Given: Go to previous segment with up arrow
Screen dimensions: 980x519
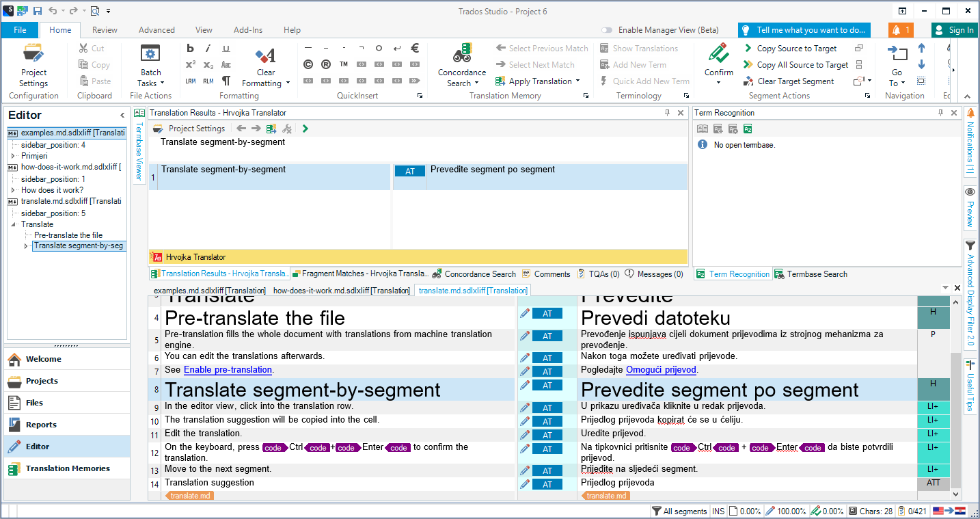Looking at the screenshot, I should click(x=921, y=48).
